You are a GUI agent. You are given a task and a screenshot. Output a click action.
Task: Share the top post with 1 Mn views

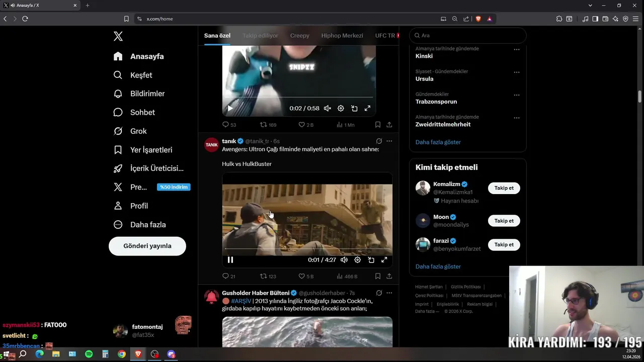point(389,125)
